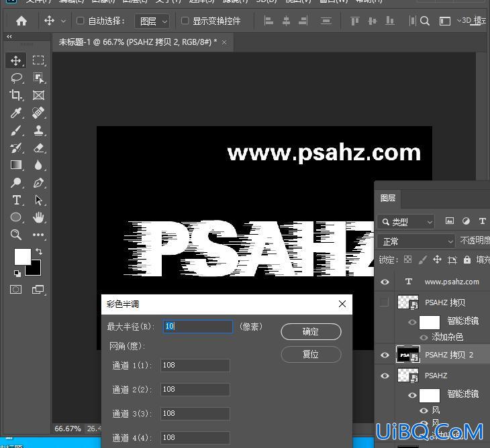The image size is (490, 448).
Task: Click the Home icon in options bar
Action: click(x=21, y=21)
